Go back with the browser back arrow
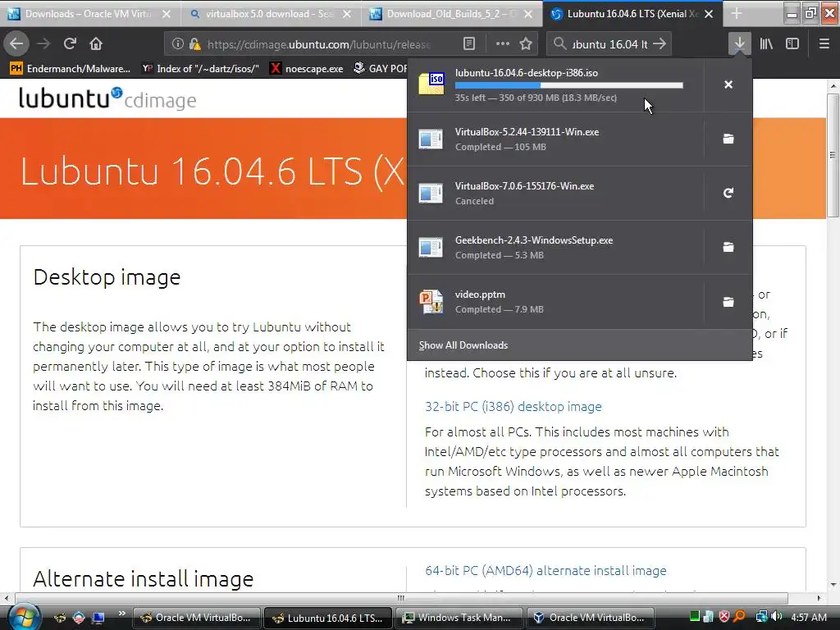 16,44
